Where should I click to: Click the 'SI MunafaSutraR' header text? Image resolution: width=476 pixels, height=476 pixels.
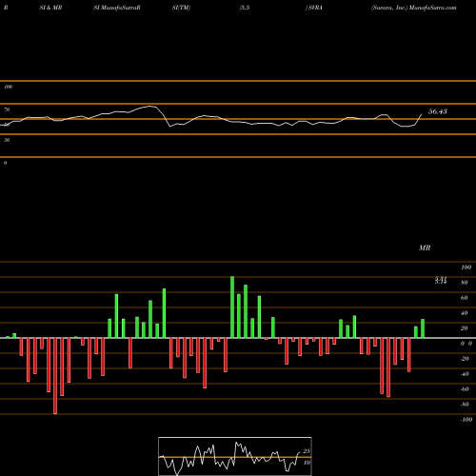(x=117, y=8)
